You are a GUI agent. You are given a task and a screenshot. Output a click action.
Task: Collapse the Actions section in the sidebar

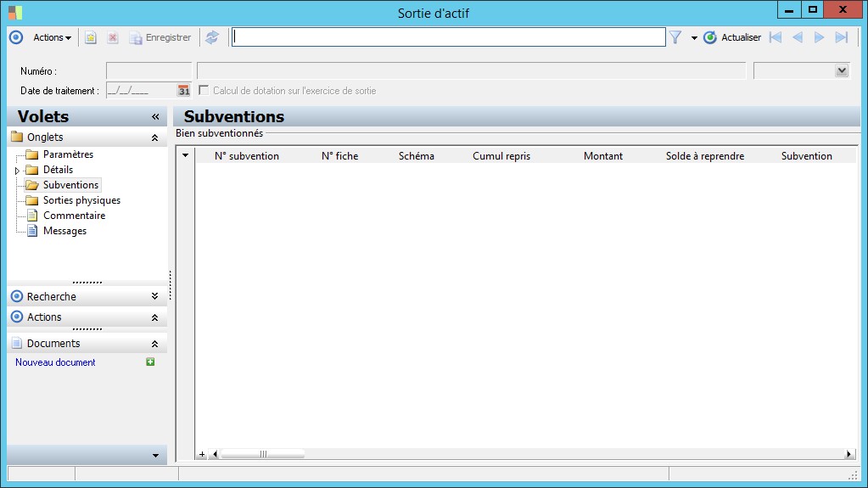click(x=155, y=317)
